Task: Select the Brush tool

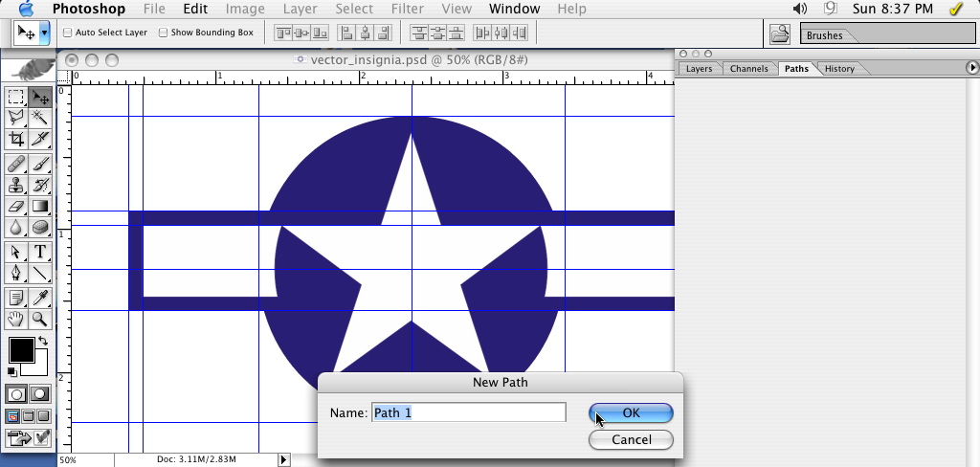Action: 40,164
